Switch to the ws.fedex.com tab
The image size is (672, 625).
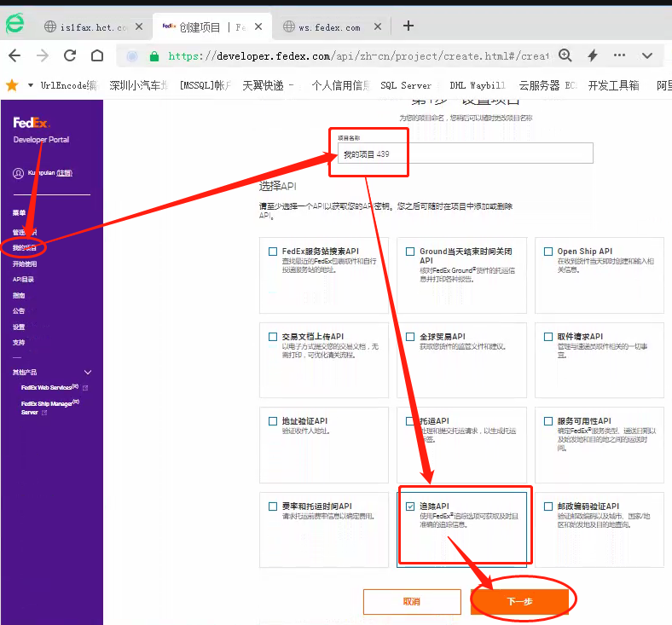point(328,27)
